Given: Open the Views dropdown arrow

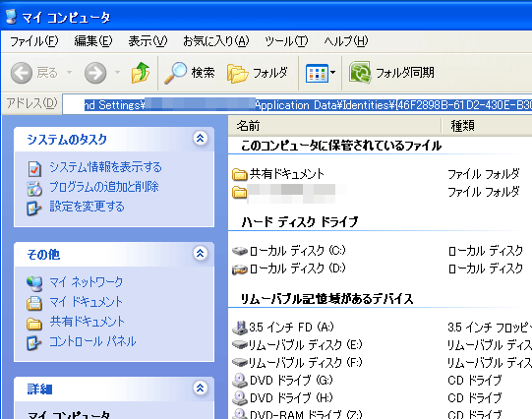Looking at the screenshot, I should click(x=332, y=72).
